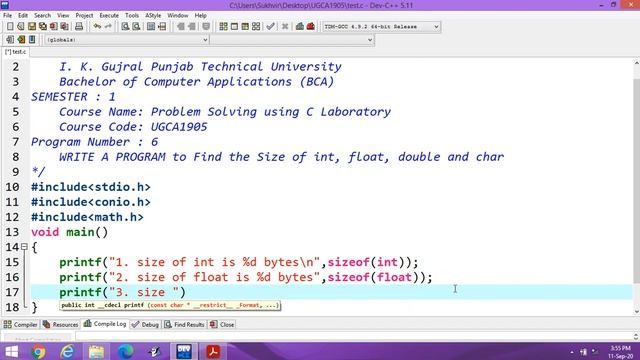
Task: Switch to the Debug bottom tab
Action: click(145, 324)
